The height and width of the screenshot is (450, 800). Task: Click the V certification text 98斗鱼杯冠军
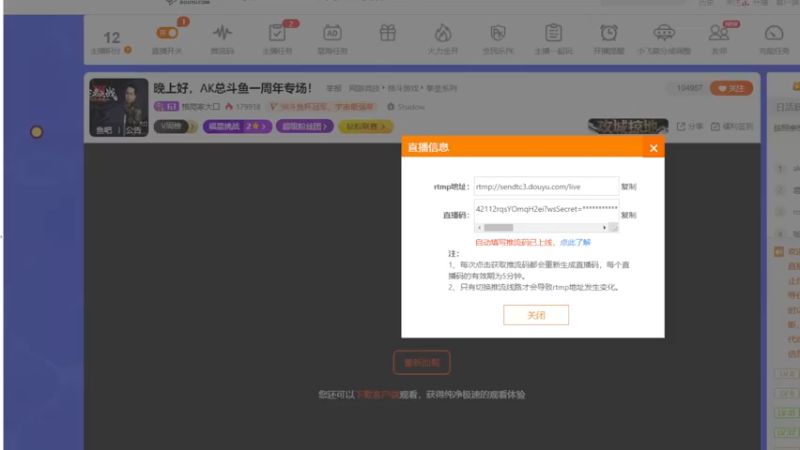pos(322,107)
